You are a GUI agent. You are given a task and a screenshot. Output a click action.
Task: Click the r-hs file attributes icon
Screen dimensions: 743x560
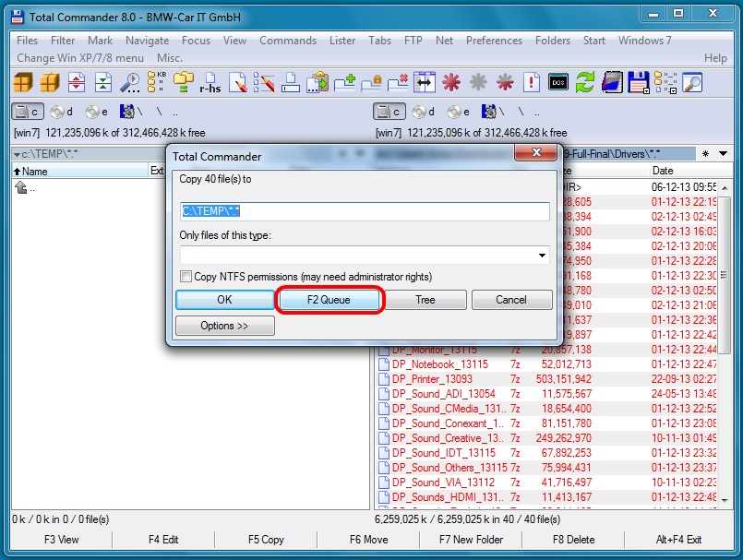[x=210, y=82]
